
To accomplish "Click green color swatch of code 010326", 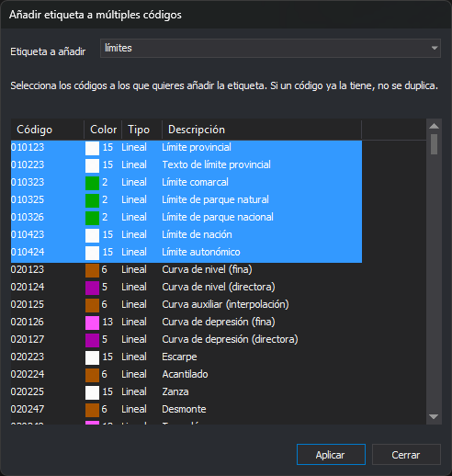I will coord(92,218).
